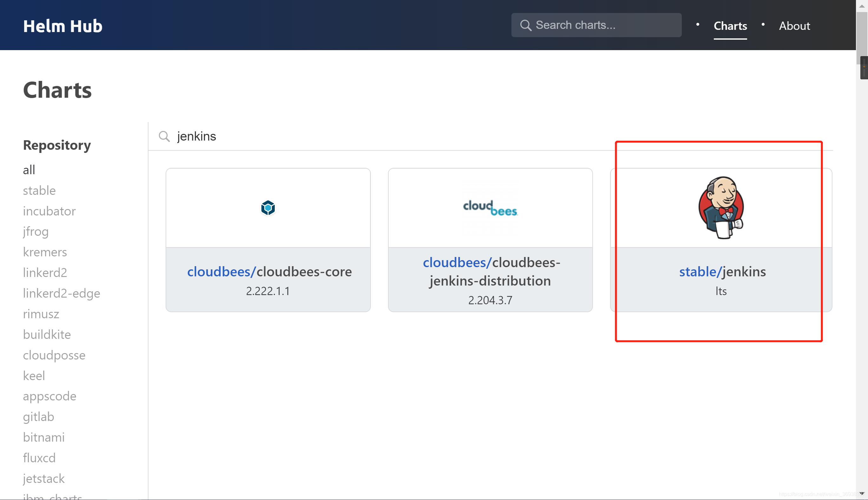Click the magnifier icon in header search
Image resolution: width=868 pixels, height=500 pixels.
coord(525,25)
